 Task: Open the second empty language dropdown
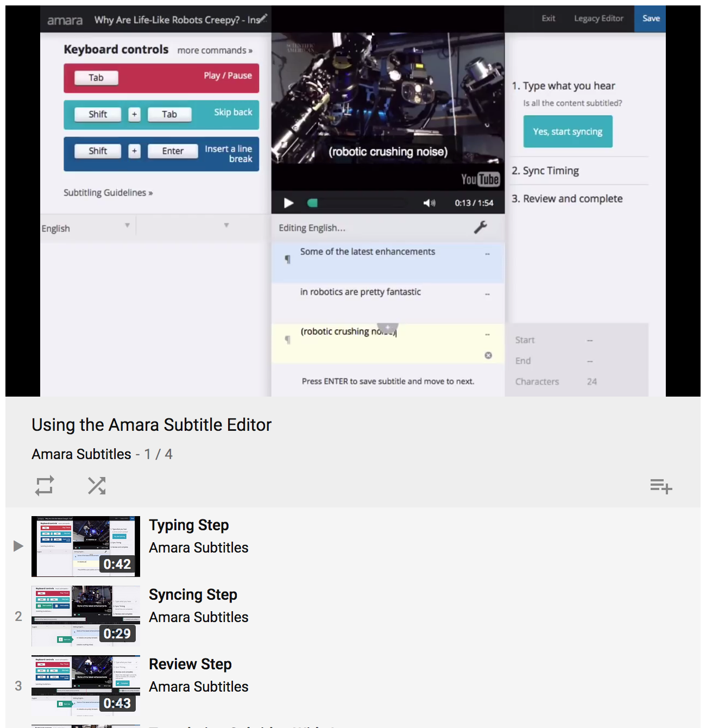point(186,227)
